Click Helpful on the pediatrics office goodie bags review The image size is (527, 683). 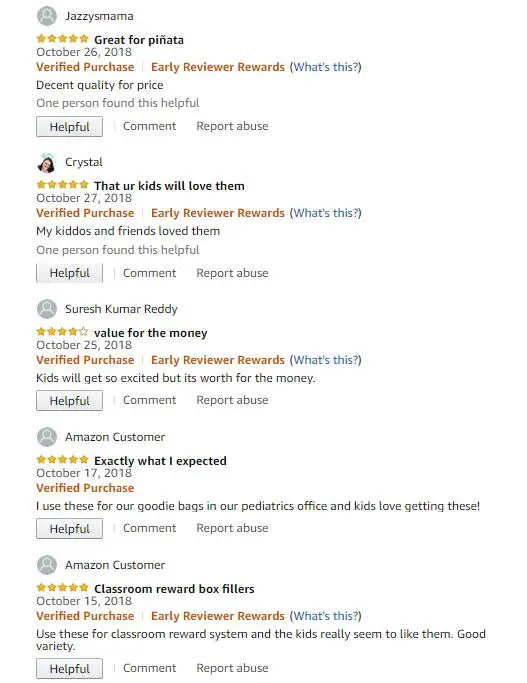click(70, 529)
